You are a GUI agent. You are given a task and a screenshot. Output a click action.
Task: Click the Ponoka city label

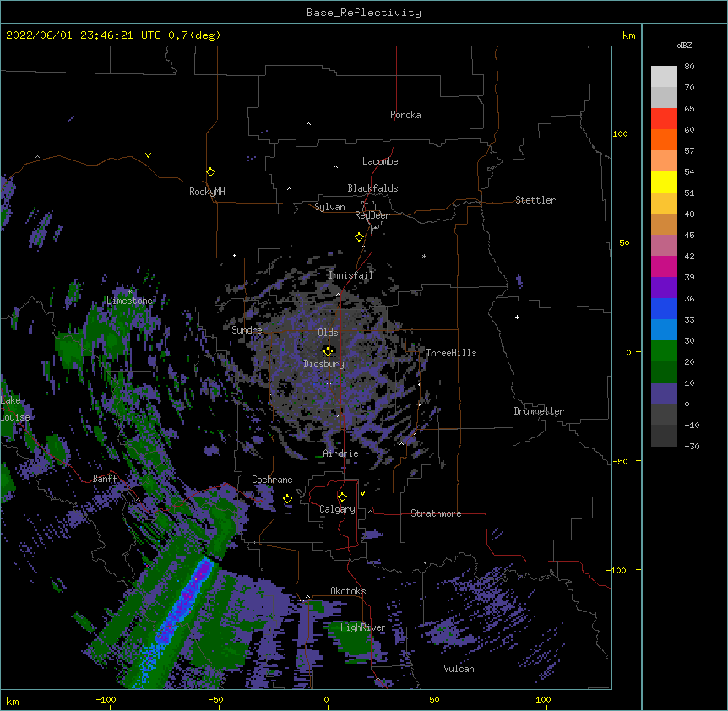pos(405,115)
